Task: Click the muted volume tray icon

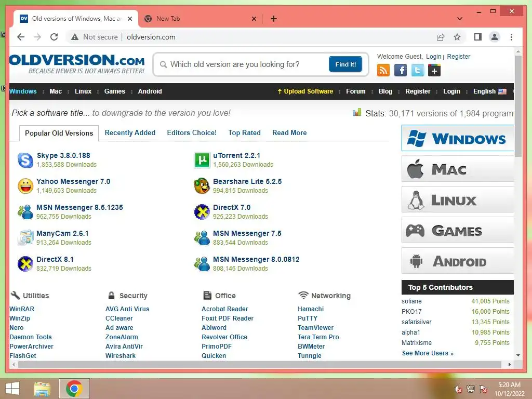Action: pyautogui.click(x=458, y=389)
